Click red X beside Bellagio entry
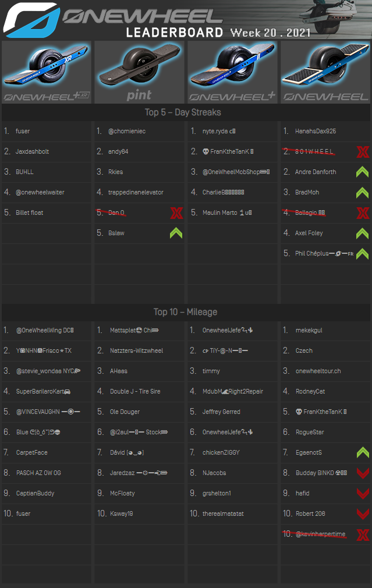Viewport: 372px width, 588px height. click(362, 213)
